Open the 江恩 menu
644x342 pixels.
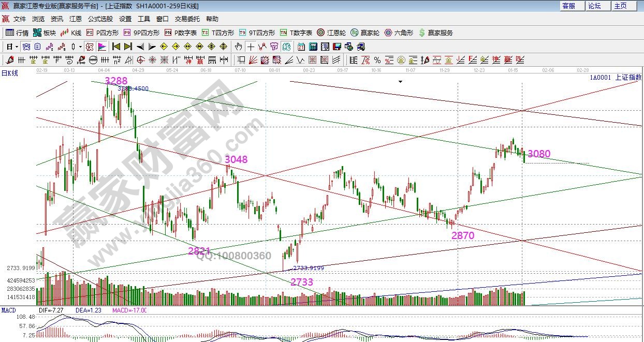pos(75,19)
